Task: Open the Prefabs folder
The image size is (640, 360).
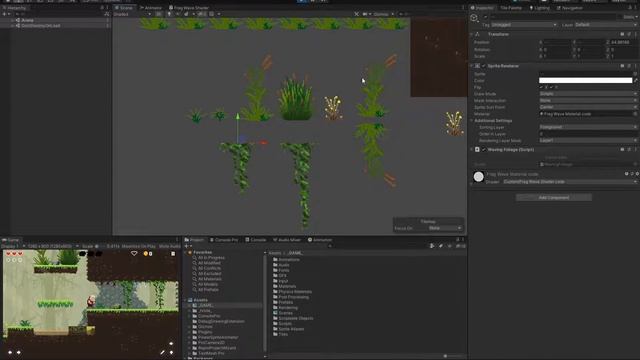Action: pyautogui.click(x=283, y=302)
